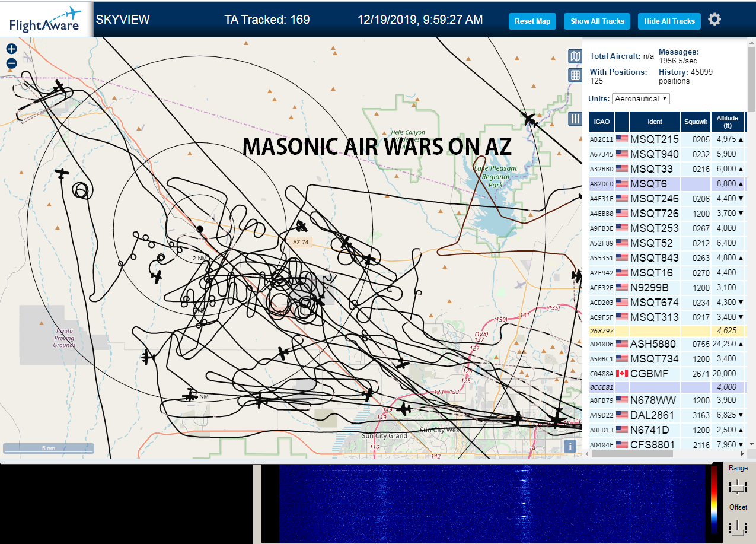This screenshot has width=756, height=544.
Task: Click ICAO code AB2C11 cell
Action: pos(602,139)
